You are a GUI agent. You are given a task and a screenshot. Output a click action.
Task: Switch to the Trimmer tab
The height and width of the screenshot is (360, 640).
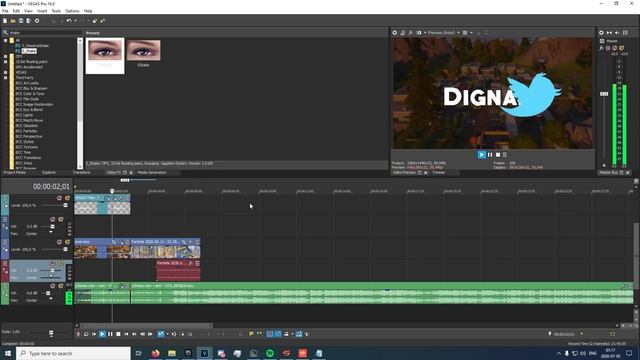coord(439,173)
